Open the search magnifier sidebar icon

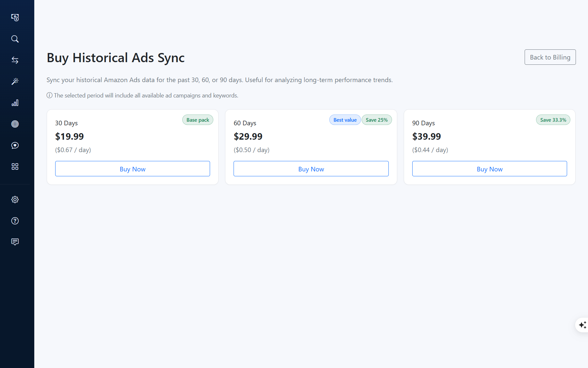coord(15,39)
